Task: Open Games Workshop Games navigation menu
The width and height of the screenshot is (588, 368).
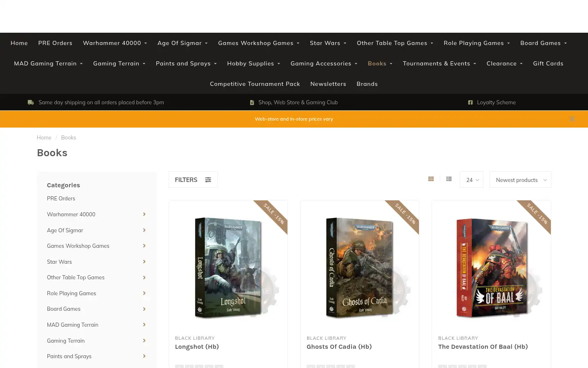Action: [x=258, y=43]
